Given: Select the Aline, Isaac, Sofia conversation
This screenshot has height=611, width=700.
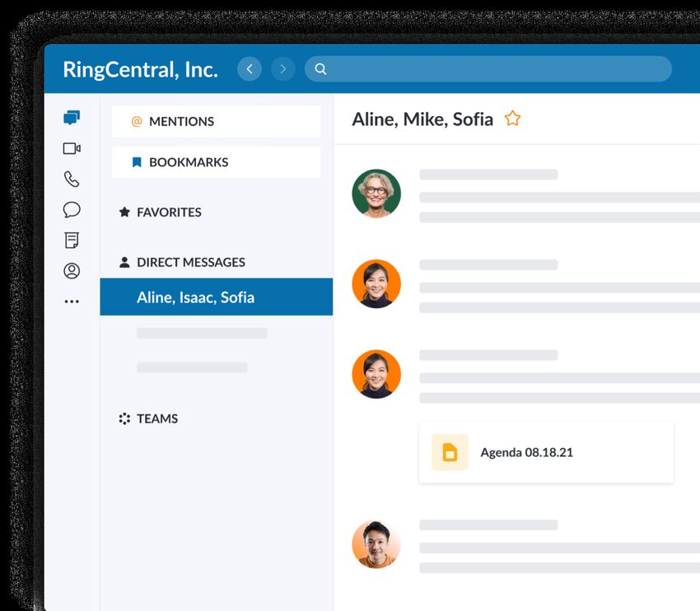Looking at the screenshot, I should (x=216, y=297).
